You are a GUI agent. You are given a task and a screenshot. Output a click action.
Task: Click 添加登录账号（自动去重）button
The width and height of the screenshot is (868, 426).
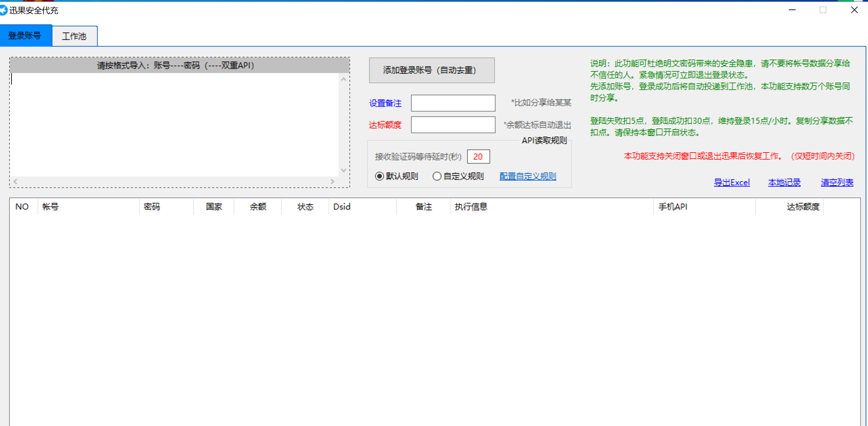tap(432, 70)
